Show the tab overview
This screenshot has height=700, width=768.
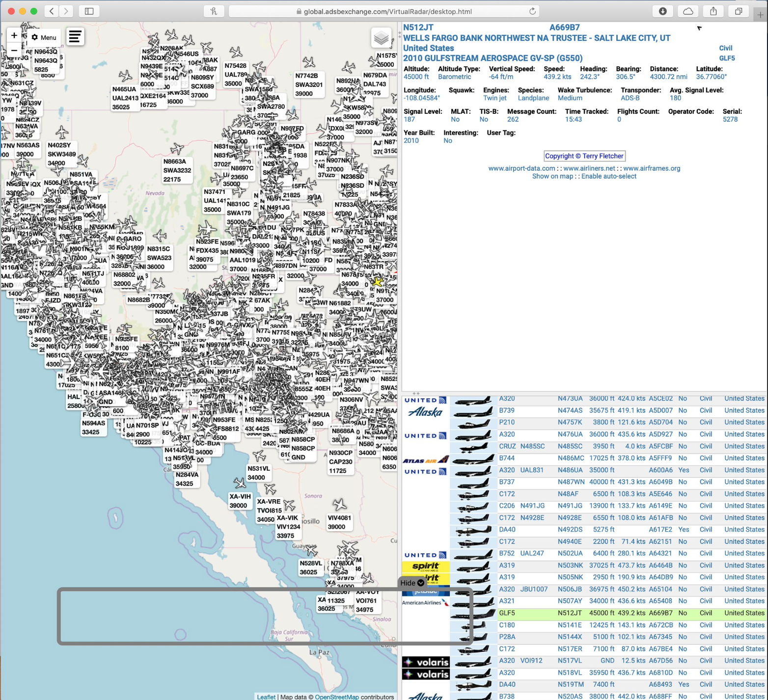point(739,11)
